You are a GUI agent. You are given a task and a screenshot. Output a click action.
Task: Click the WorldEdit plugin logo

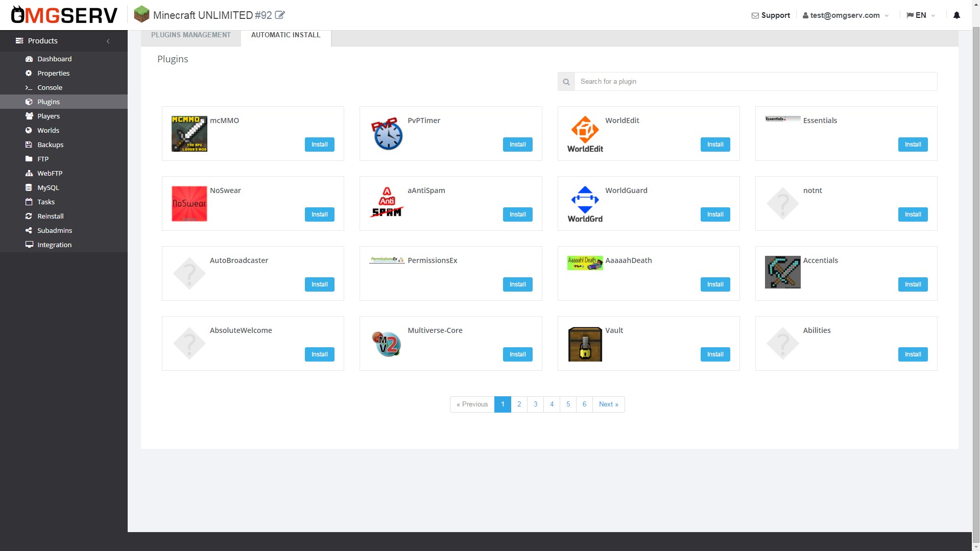coord(585,134)
